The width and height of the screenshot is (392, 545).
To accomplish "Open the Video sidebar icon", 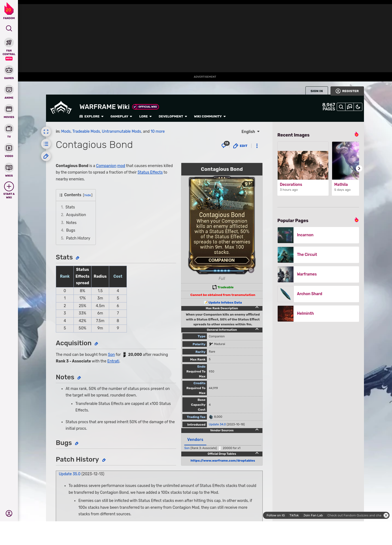I will pos(9,148).
